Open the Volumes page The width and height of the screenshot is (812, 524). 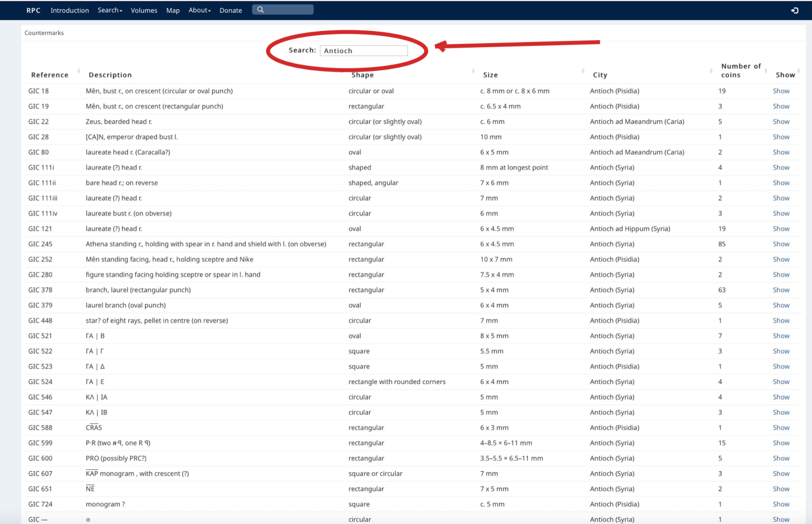(144, 10)
